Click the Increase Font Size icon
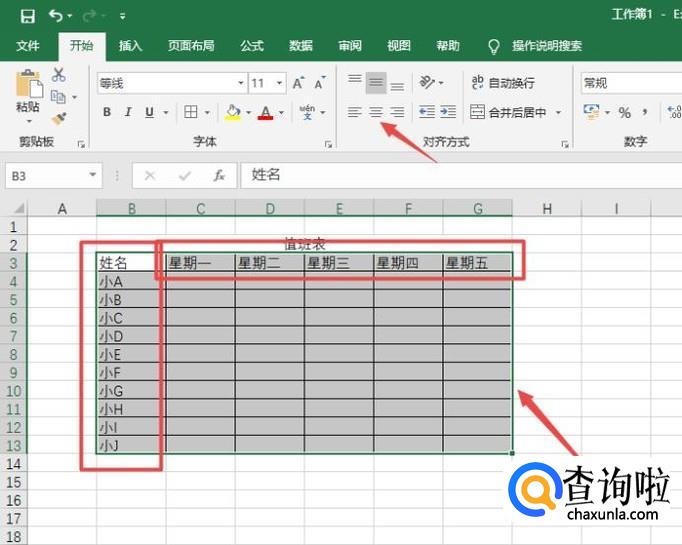The width and height of the screenshot is (682, 545). click(298, 83)
